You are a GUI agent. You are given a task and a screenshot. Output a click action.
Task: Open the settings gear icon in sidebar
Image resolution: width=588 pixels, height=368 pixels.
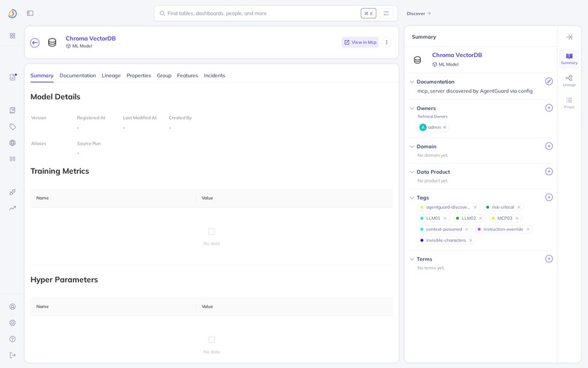coord(12,323)
